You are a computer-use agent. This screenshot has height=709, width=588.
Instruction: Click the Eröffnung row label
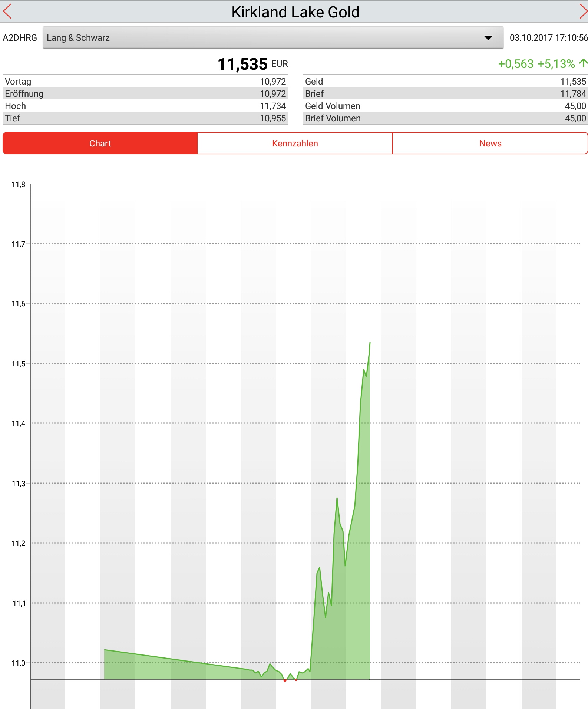pyautogui.click(x=24, y=94)
